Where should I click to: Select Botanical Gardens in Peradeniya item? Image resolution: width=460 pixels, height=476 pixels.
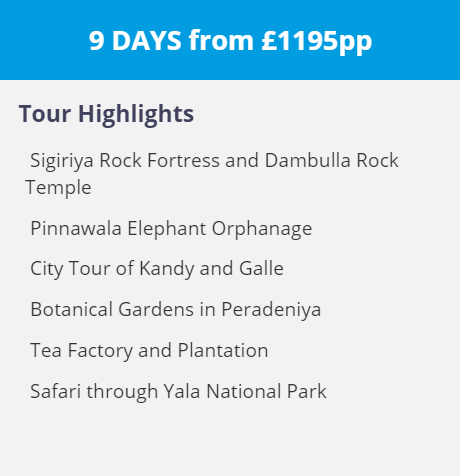176,310
